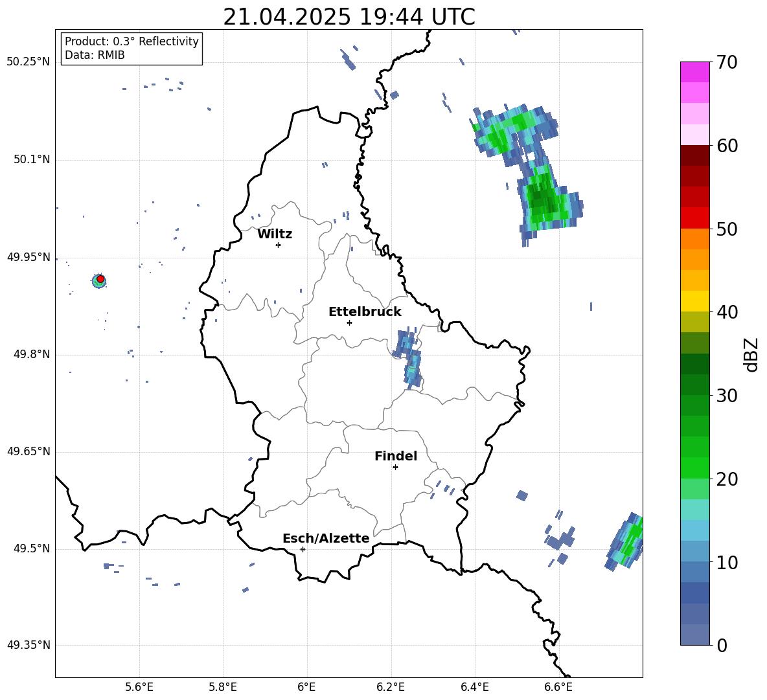Screen dimensions: 767x700
Task: Click the dBZ colorbar axis title
Action: (751, 354)
